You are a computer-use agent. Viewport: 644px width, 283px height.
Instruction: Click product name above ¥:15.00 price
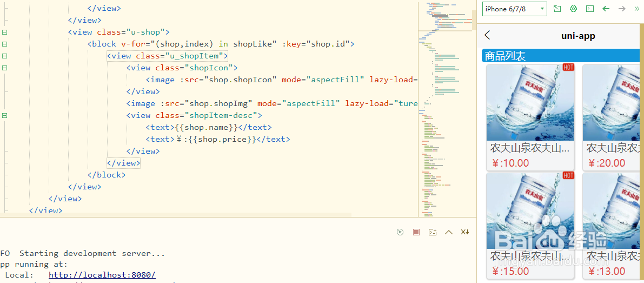pyautogui.click(x=530, y=256)
